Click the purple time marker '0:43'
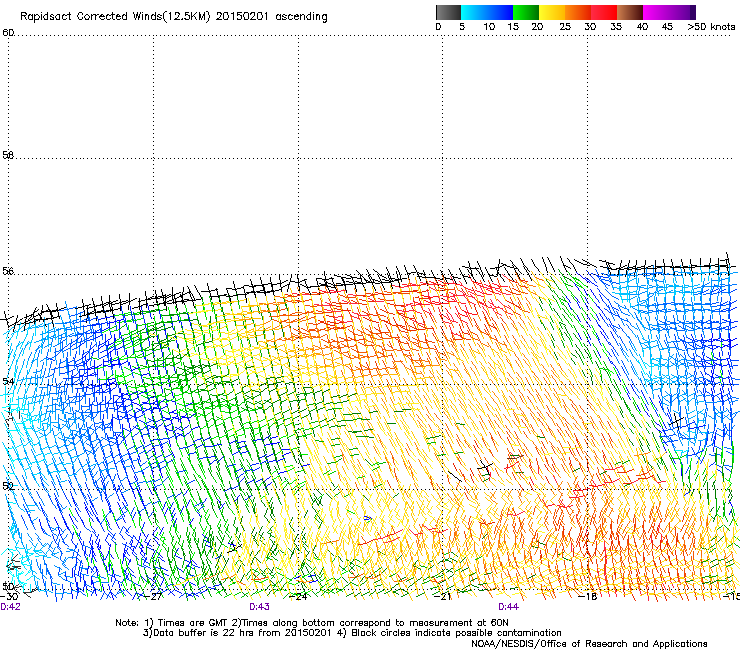Image resolution: width=740 pixels, height=650 pixels. (x=260, y=607)
